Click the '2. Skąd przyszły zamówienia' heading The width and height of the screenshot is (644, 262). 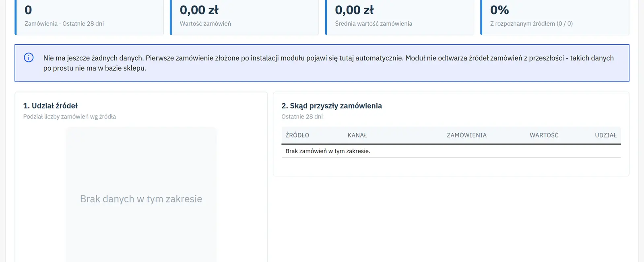pos(332,106)
